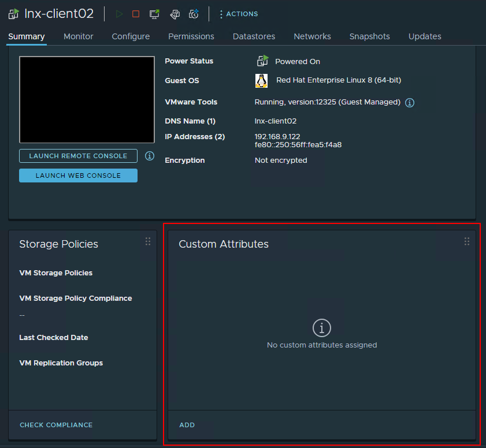Image resolution: width=486 pixels, height=448 pixels.
Task: Click info icon beside VMware Tools version
Action: [410, 103]
